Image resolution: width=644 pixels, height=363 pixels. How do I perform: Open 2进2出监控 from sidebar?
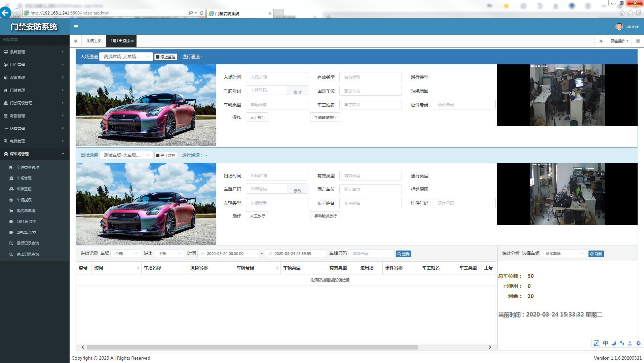pos(26,233)
